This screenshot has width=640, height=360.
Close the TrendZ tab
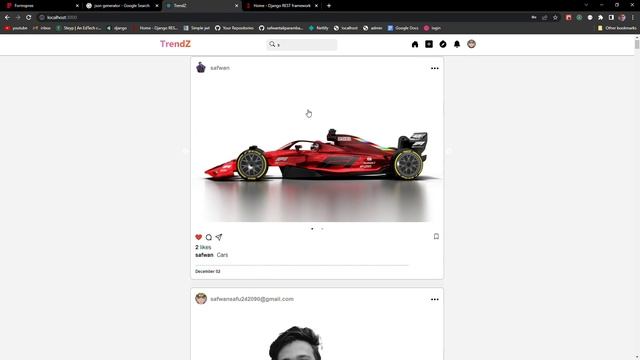236,6
